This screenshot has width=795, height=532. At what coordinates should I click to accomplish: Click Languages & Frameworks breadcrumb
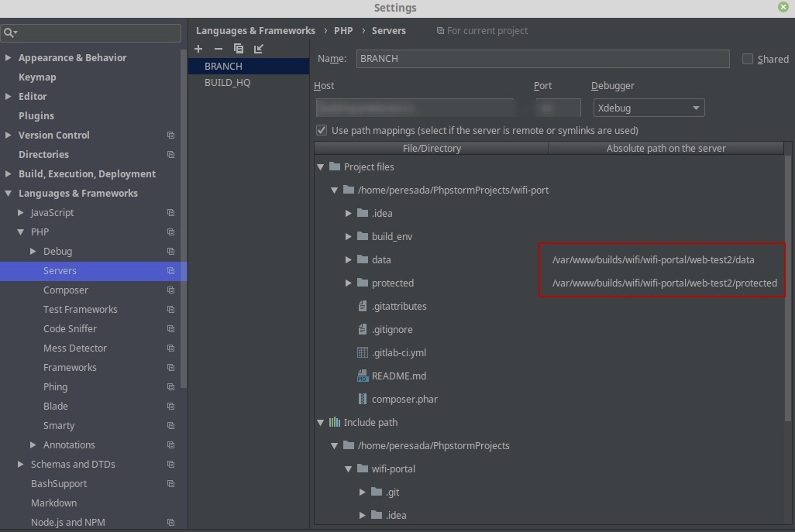256,31
